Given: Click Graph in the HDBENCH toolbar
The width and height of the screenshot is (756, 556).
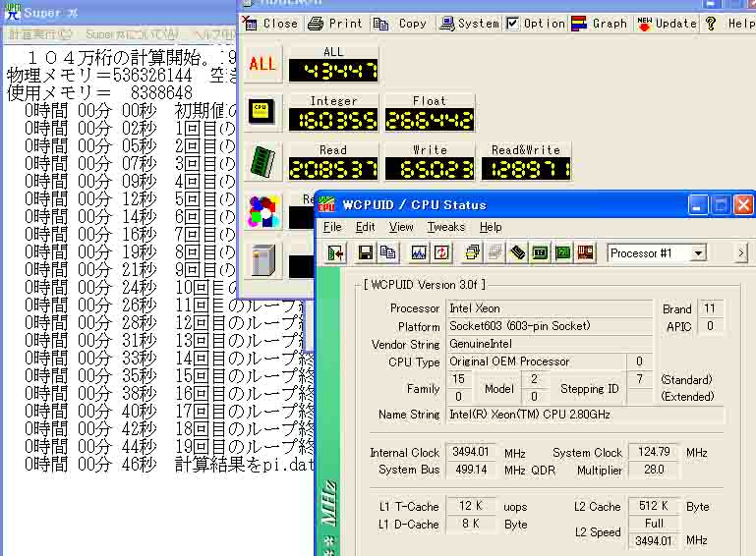Looking at the screenshot, I should [600, 24].
